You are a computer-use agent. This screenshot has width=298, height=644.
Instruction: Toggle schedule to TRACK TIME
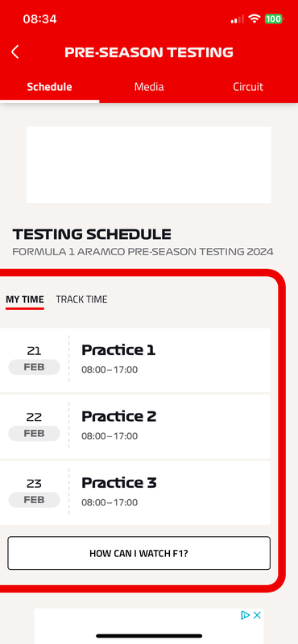click(x=81, y=299)
